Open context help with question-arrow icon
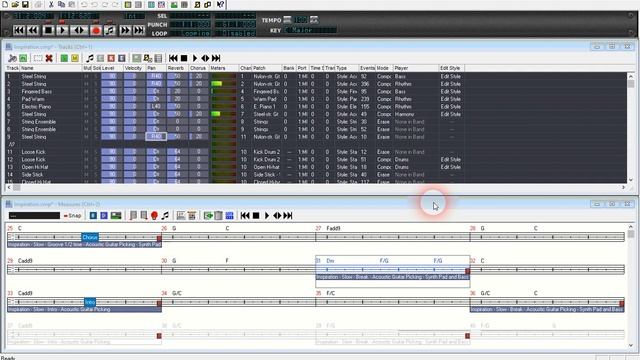640x360 pixels. tap(220, 4)
